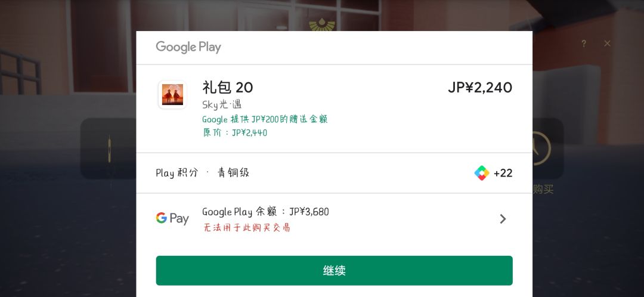Click the Play Points colorful diamond icon

(482, 173)
